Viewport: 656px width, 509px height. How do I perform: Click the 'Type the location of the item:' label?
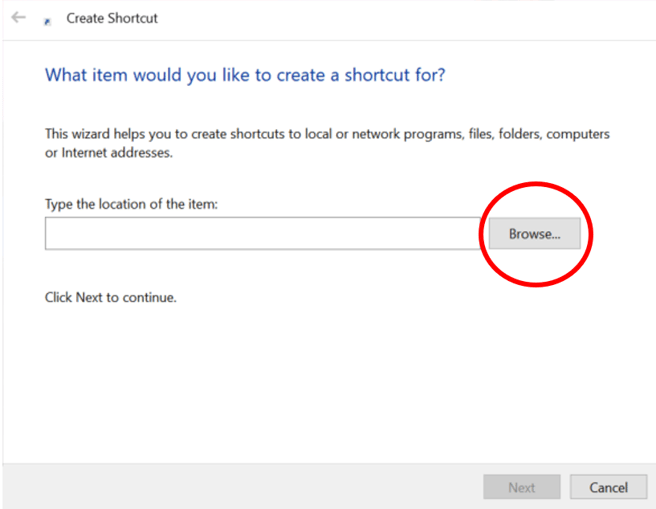[131, 204]
